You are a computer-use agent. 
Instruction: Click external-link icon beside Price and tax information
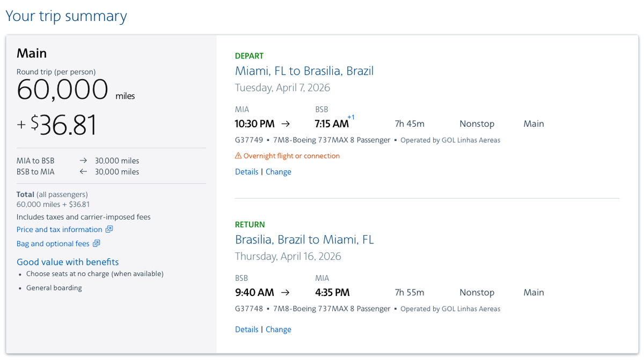click(x=109, y=229)
